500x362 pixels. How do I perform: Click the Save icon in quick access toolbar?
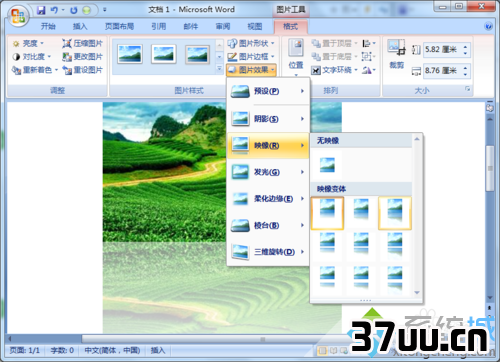pos(41,10)
